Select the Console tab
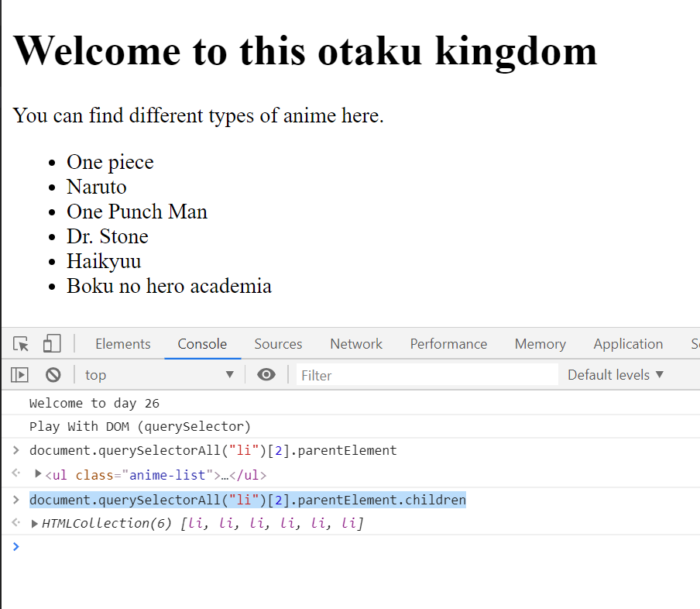This screenshot has width=700, height=609. tap(202, 343)
